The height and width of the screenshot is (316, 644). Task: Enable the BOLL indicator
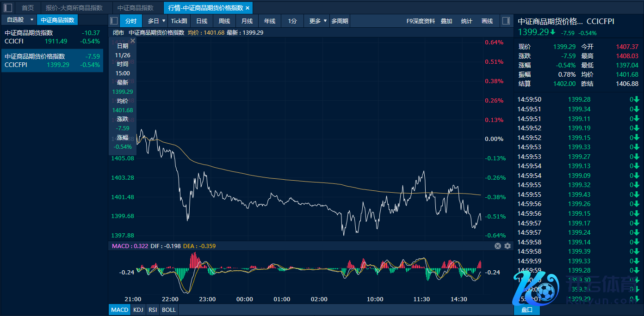coord(169,310)
